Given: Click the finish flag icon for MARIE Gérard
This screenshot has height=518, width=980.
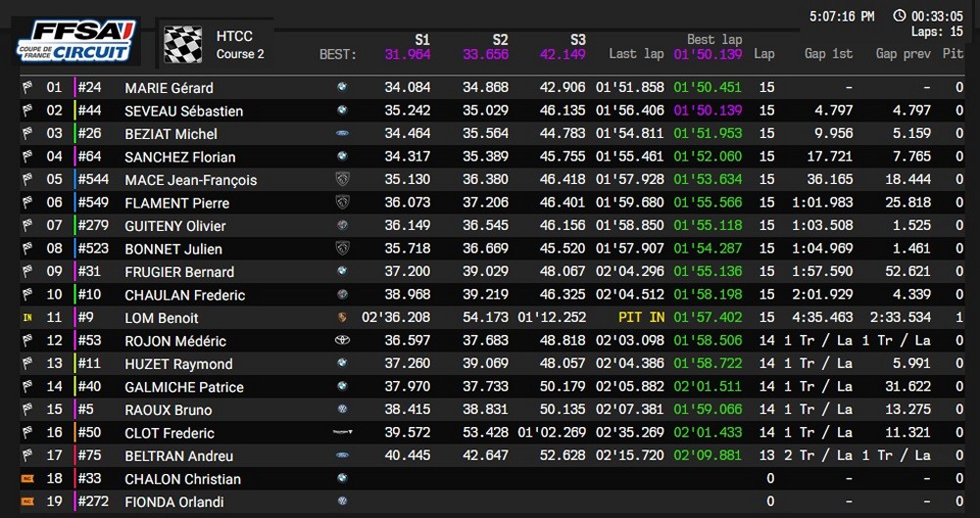Looking at the screenshot, I should [27, 88].
